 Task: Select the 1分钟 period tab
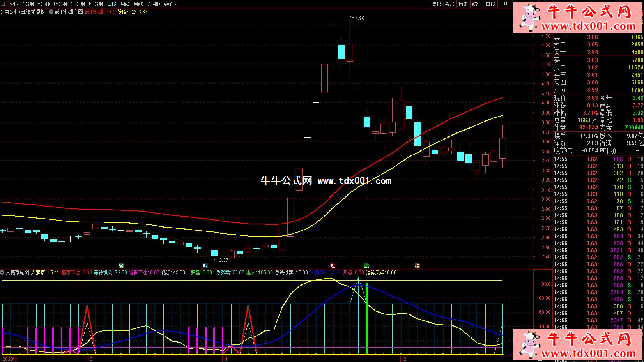[28, 4]
